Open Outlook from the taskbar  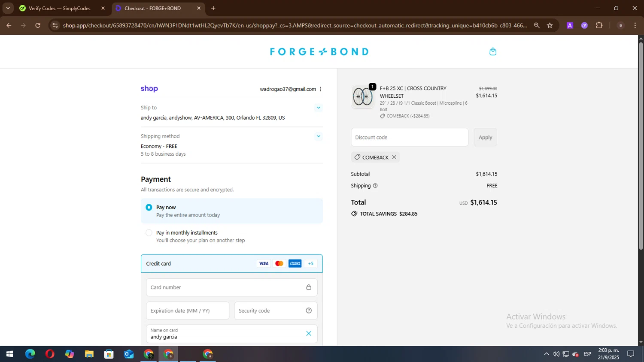(x=129, y=354)
